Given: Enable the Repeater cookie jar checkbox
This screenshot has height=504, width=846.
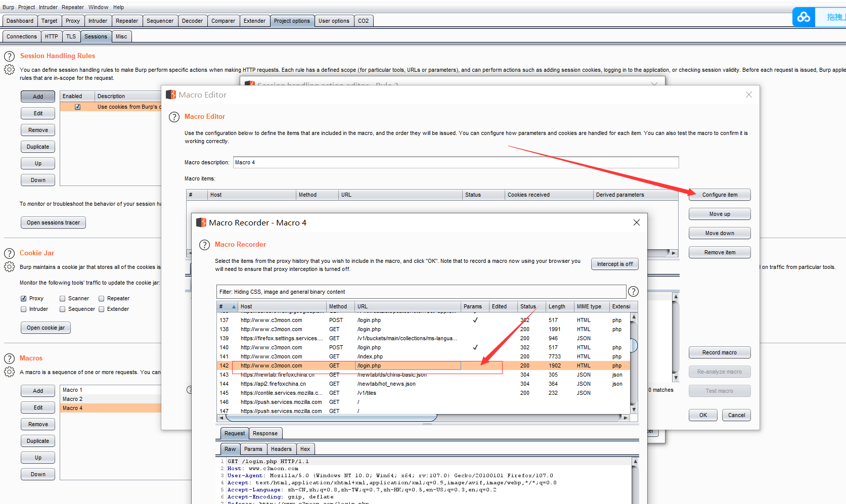Looking at the screenshot, I should [102, 298].
